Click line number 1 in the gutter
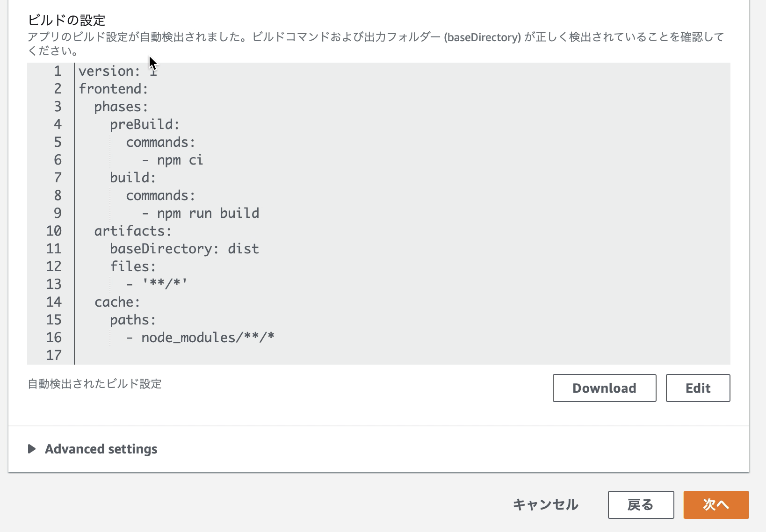 coord(58,71)
